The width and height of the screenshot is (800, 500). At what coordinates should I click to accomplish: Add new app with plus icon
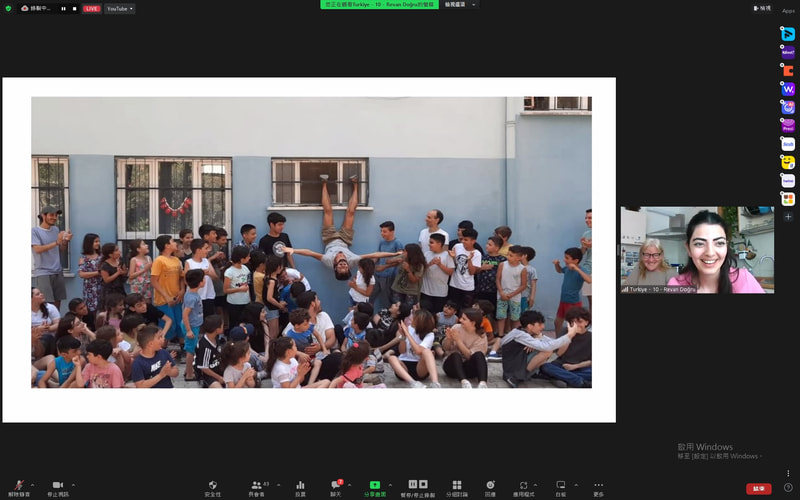(x=788, y=217)
